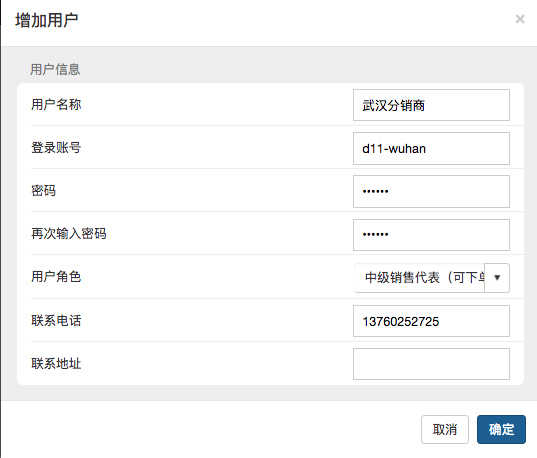Screen dimensions: 537x458
Task: Click the 用户角色 label text
Action: [x=56, y=276]
